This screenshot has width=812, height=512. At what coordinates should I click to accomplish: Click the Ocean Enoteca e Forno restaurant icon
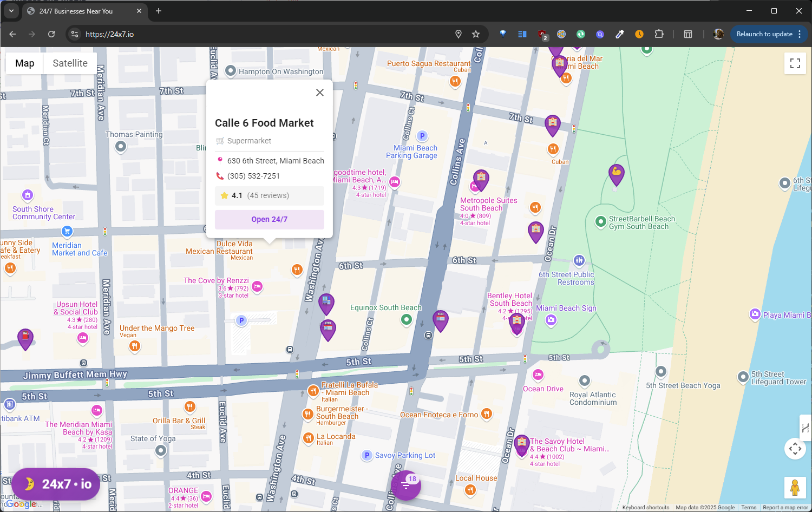pyautogui.click(x=487, y=415)
